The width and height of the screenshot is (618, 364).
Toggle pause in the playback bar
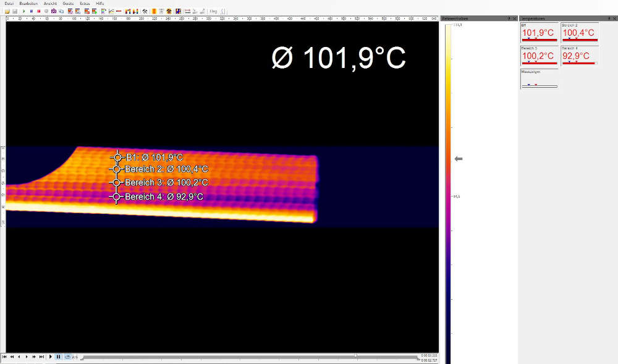point(58,357)
